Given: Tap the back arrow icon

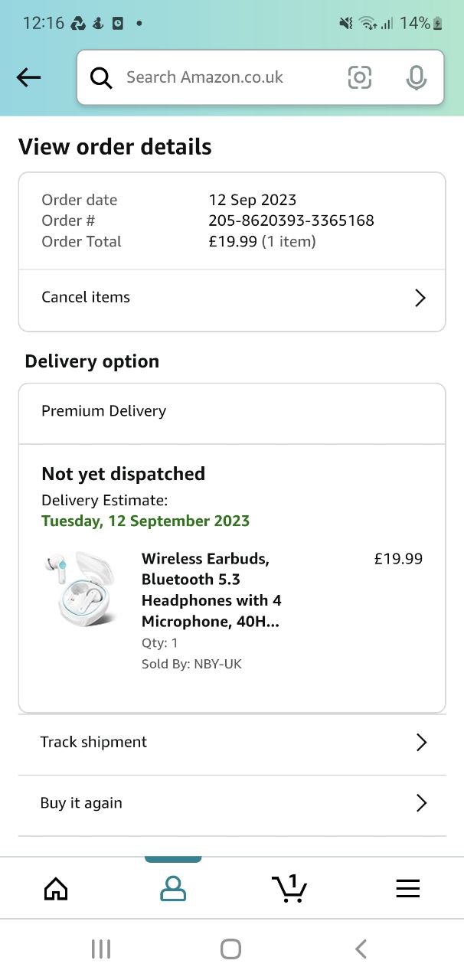Looking at the screenshot, I should [x=28, y=77].
